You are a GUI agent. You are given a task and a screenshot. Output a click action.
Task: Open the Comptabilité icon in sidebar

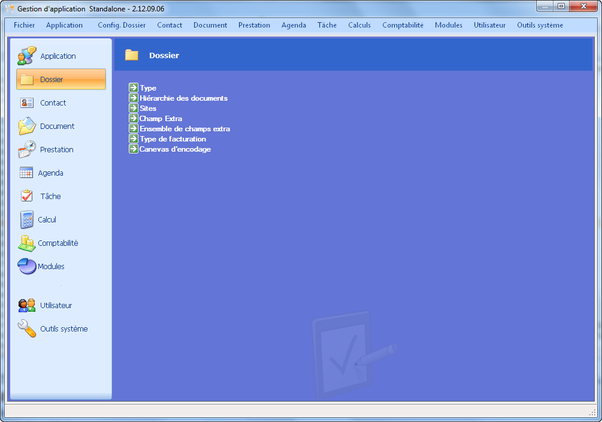pos(27,243)
